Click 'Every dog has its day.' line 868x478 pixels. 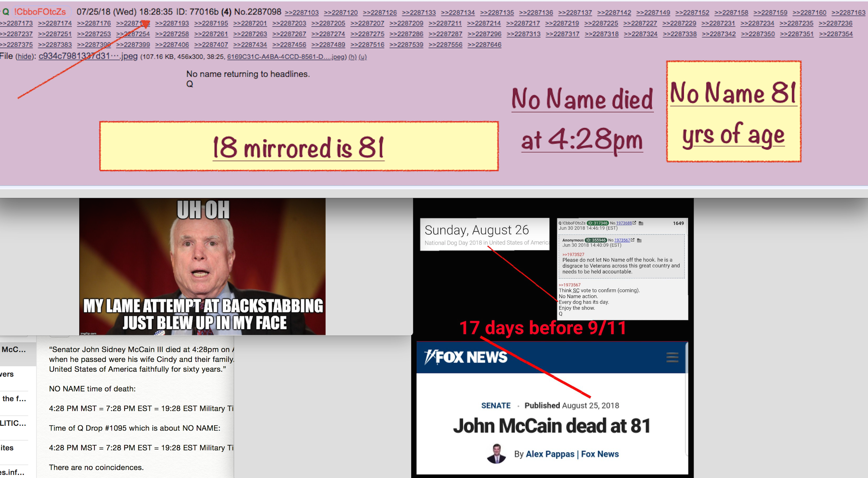pyautogui.click(x=584, y=302)
